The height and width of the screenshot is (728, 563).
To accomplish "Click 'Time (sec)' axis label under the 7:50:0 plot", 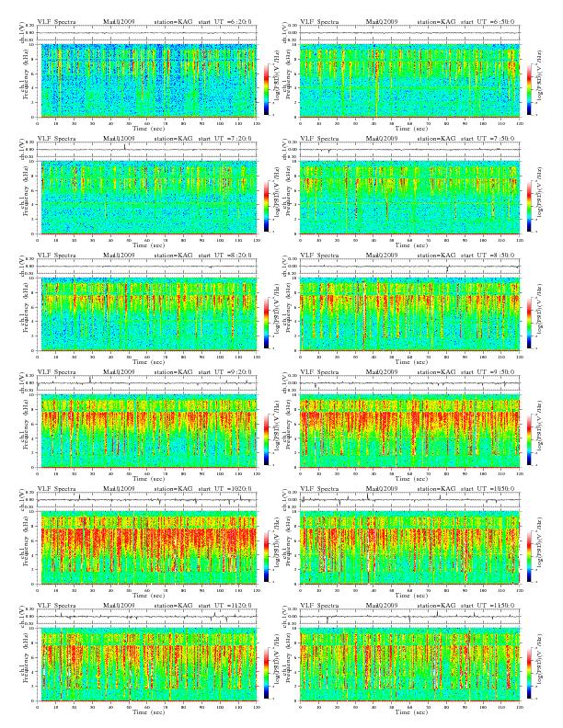I will [411, 245].
